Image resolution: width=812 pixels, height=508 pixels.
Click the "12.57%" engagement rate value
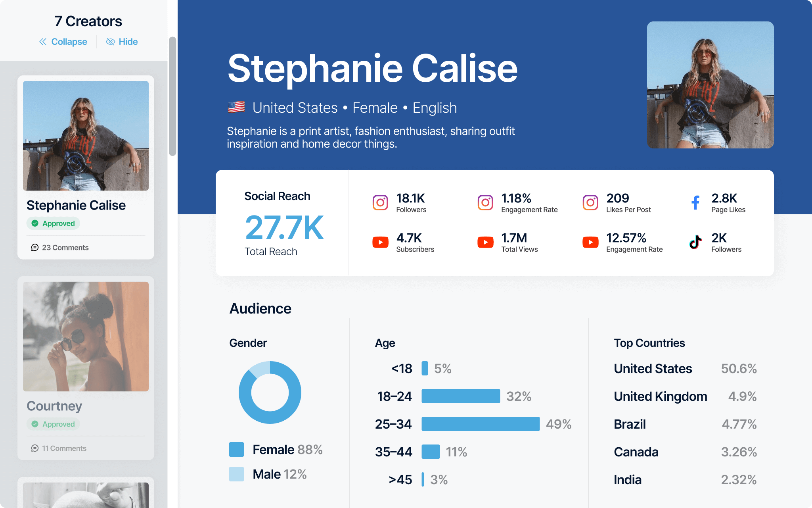pos(626,238)
